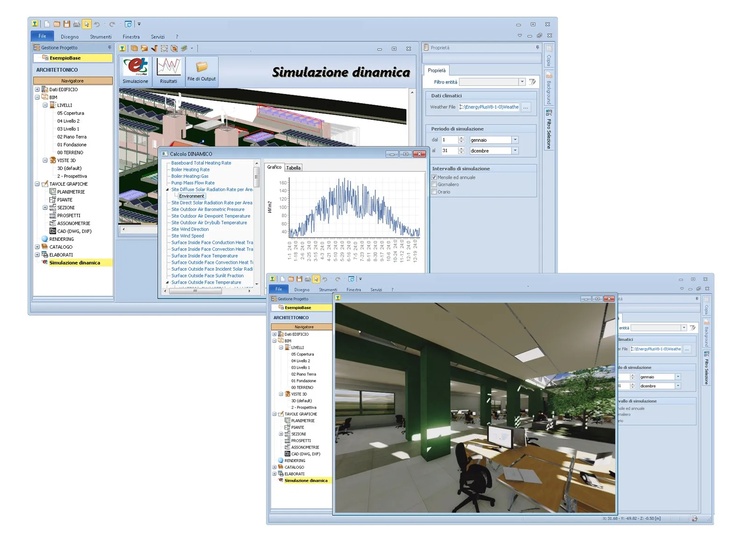Switch to the Tabella tab in Calcolo DINAMICO

(293, 168)
